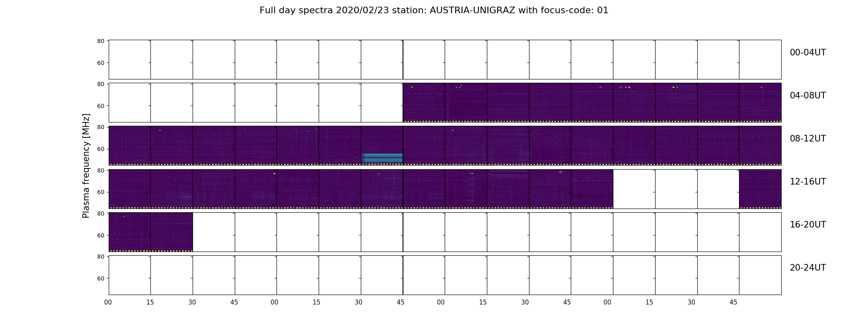This screenshot has width=868, height=331.
Task: Select the "00-04UT" row label
Action: point(808,53)
